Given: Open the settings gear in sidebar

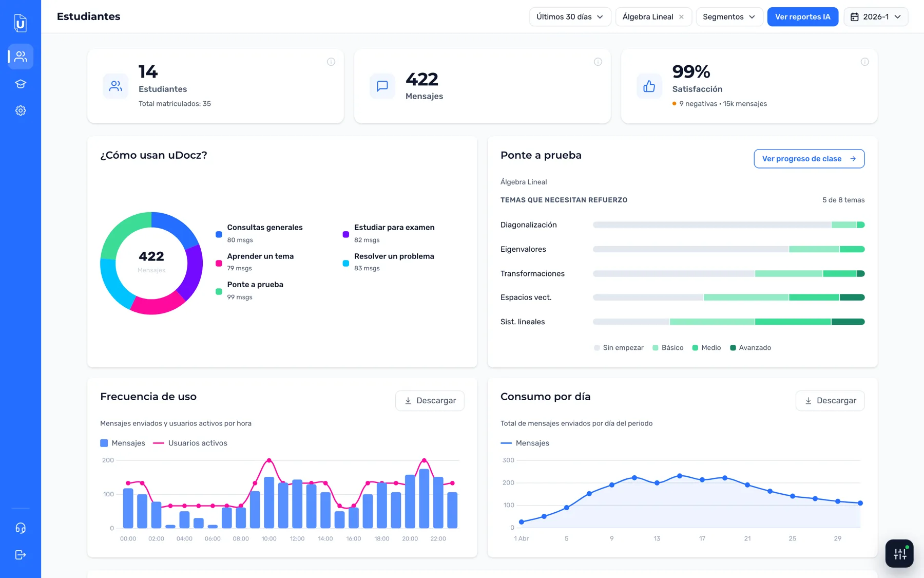Looking at the screenshot, I should [x=21, y=110].
